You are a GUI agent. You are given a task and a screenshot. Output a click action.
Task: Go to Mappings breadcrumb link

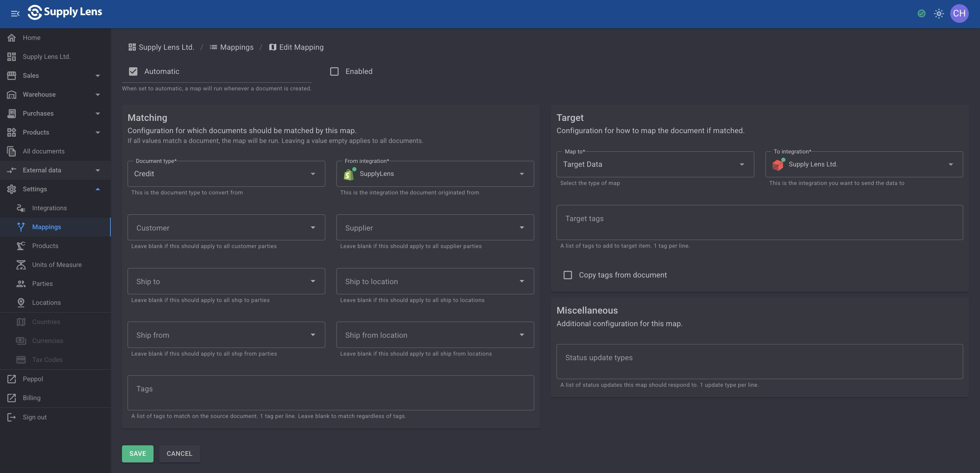tap(231, 47)
